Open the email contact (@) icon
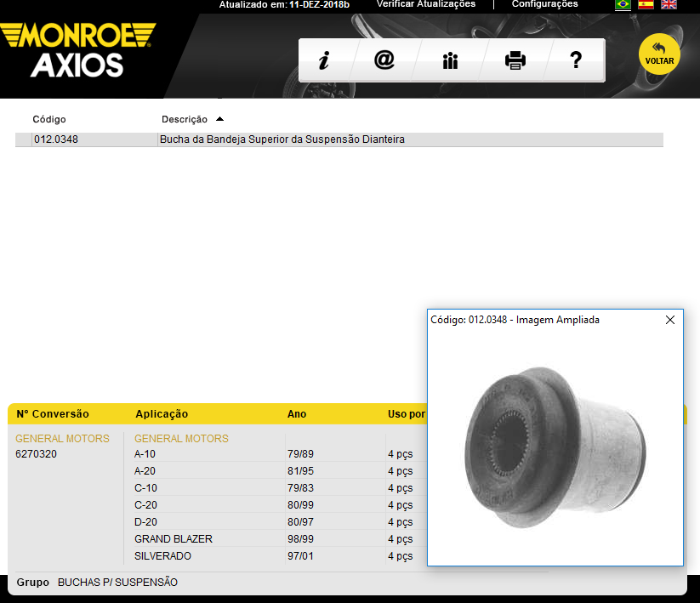Image resolution: width=700 pixels, height=603 pixels. (384, 60)
